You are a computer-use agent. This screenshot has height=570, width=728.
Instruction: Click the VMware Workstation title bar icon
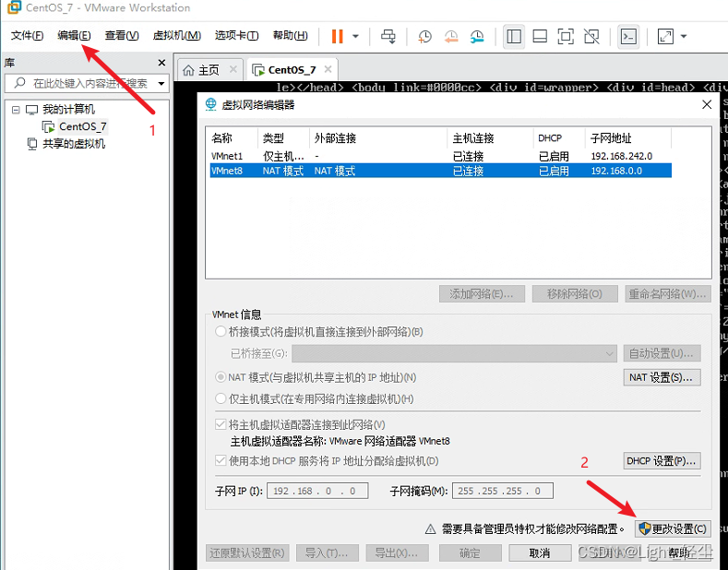pos(14,7)
